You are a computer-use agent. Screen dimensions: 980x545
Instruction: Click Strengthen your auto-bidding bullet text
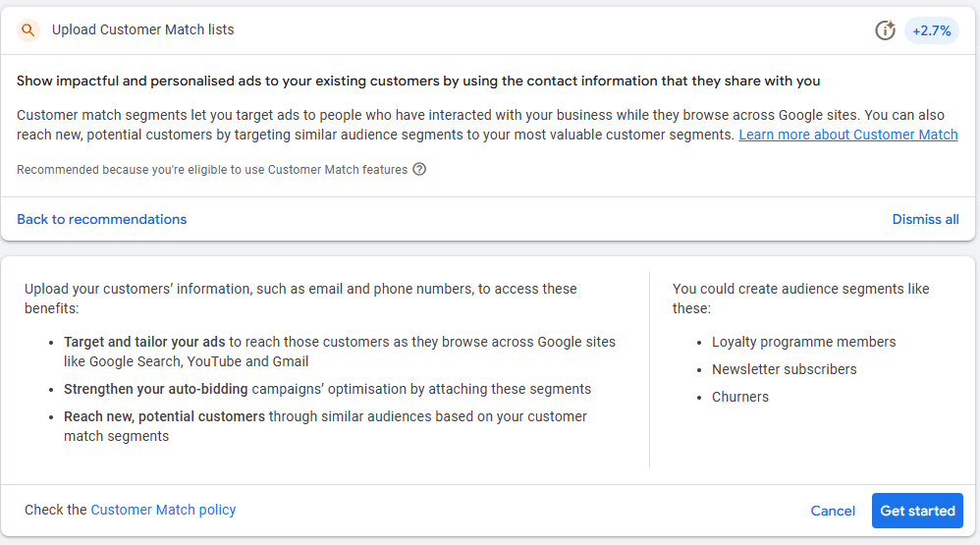[328, 389]
